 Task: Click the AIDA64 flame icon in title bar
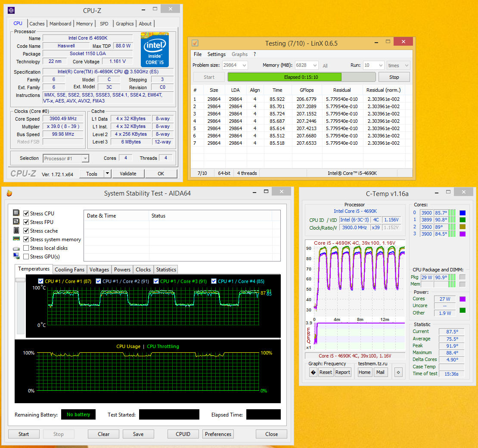pos(9,193)
